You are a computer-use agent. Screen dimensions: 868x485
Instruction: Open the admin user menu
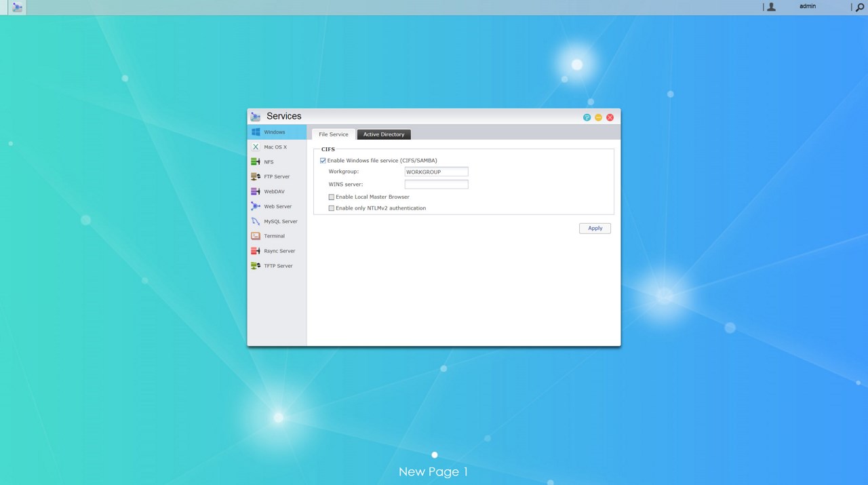pyautogui.click(x=808, y=6)
